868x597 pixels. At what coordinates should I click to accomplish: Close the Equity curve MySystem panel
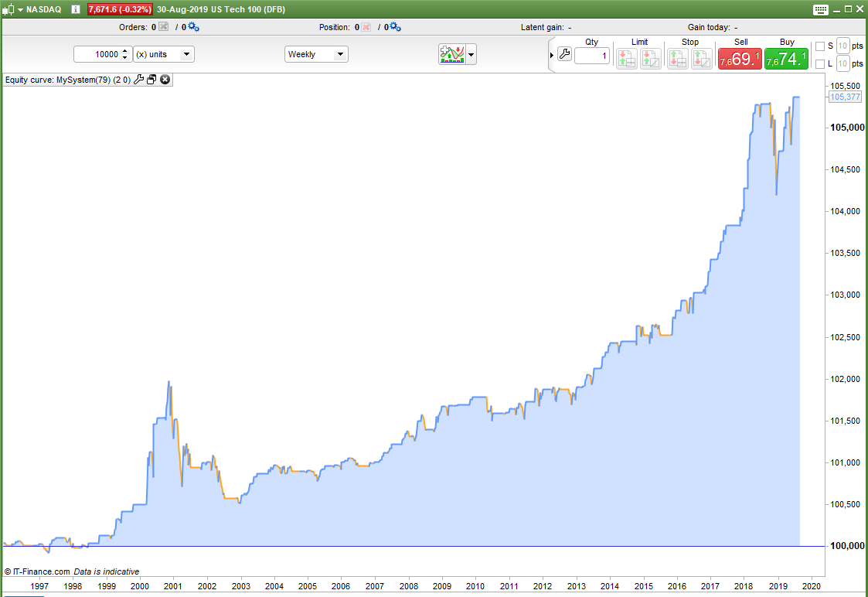coord(165,80)
